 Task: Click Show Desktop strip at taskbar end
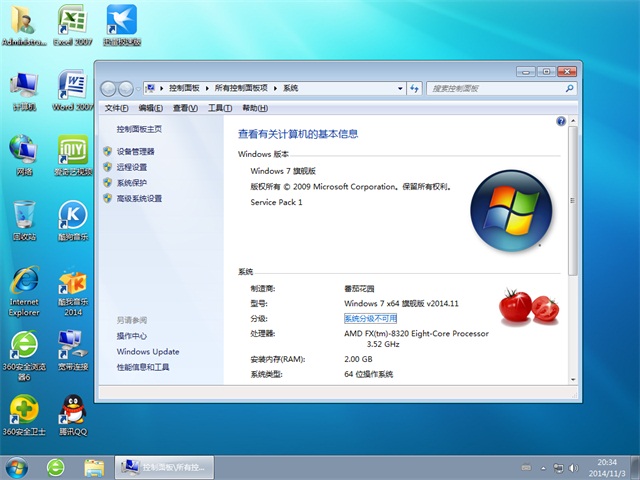tap(635, 468)
